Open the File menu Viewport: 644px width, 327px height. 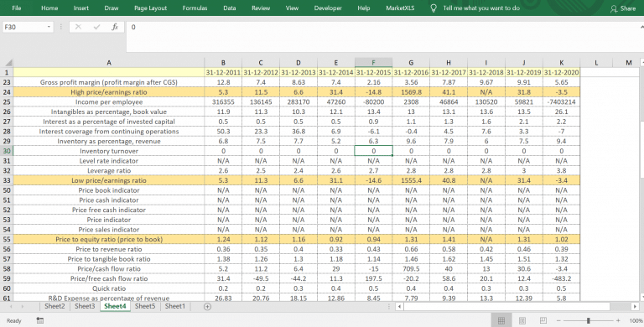click(x=17, y=8)
